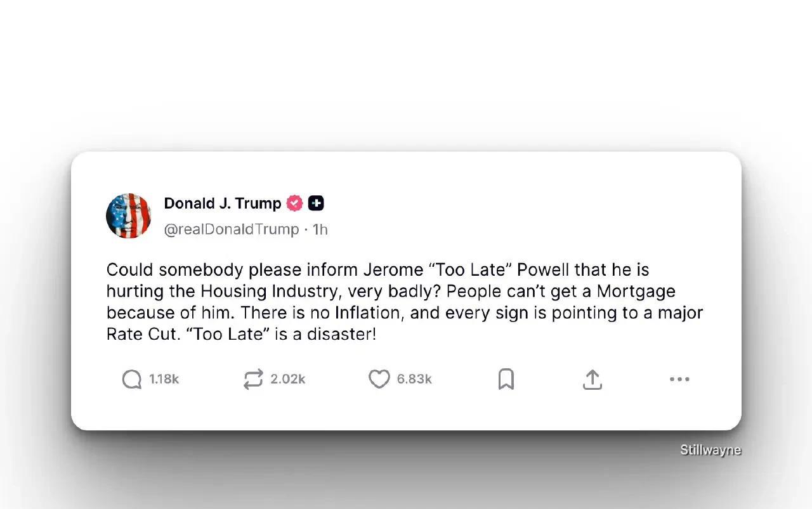Open the reply comment bubble icon
The image size is (812, 509).
click(132, 379)
